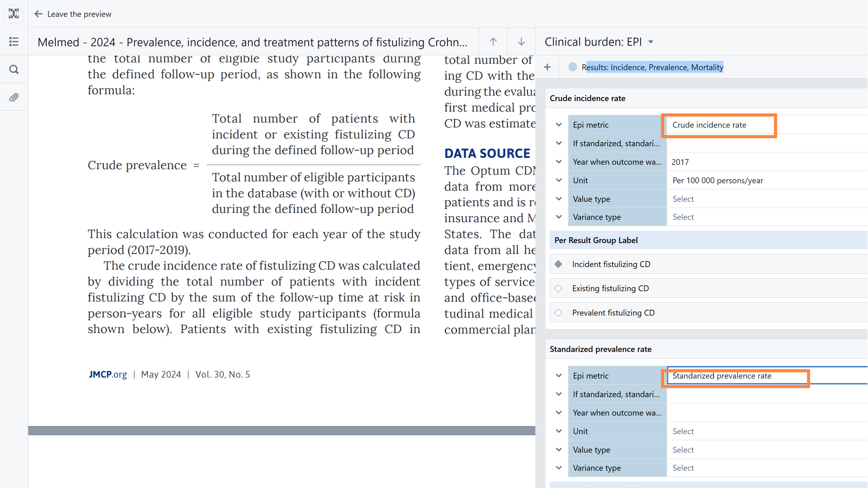This screenshot has height=488, width=868.
Task: Click the May 2024 footer text
Action: click(161, 374)
